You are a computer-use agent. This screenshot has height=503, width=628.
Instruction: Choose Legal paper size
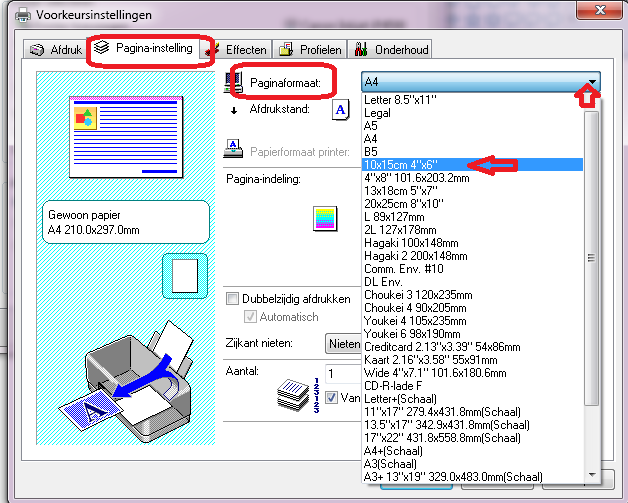click(472, 113)
